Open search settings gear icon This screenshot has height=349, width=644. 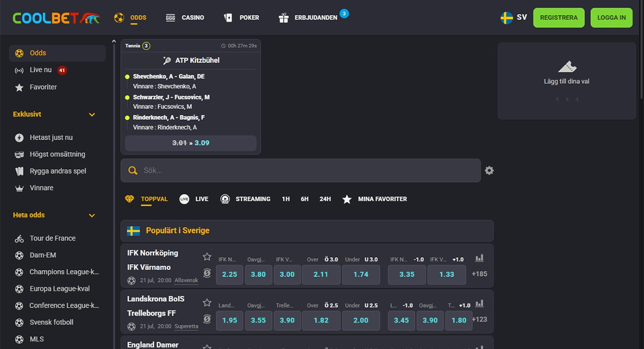(x=489, y=170)
